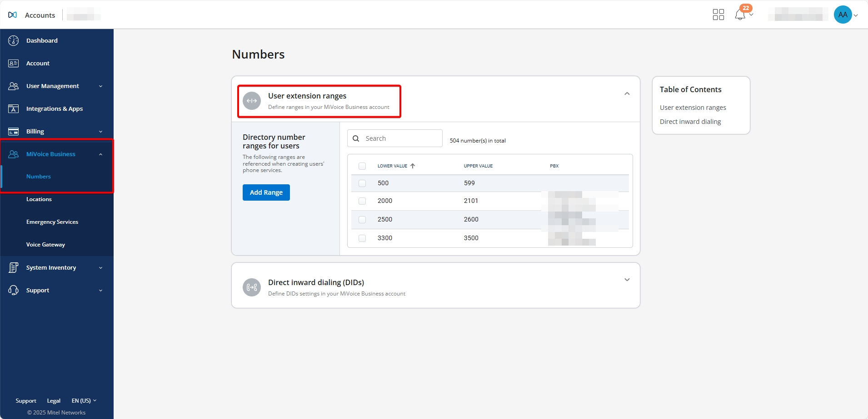Click the Account card icon
Screen dimensions: 868x419
pyautogui.click(x=14, y=63)
